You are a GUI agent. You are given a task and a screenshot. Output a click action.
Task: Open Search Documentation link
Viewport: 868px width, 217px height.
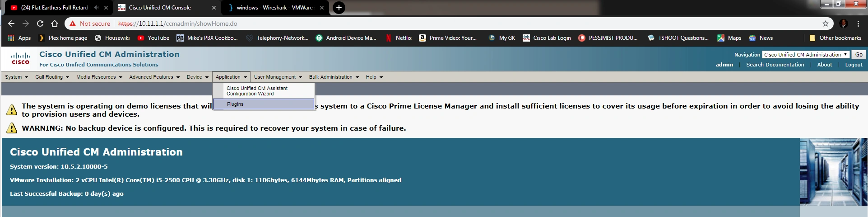point(775,65)
